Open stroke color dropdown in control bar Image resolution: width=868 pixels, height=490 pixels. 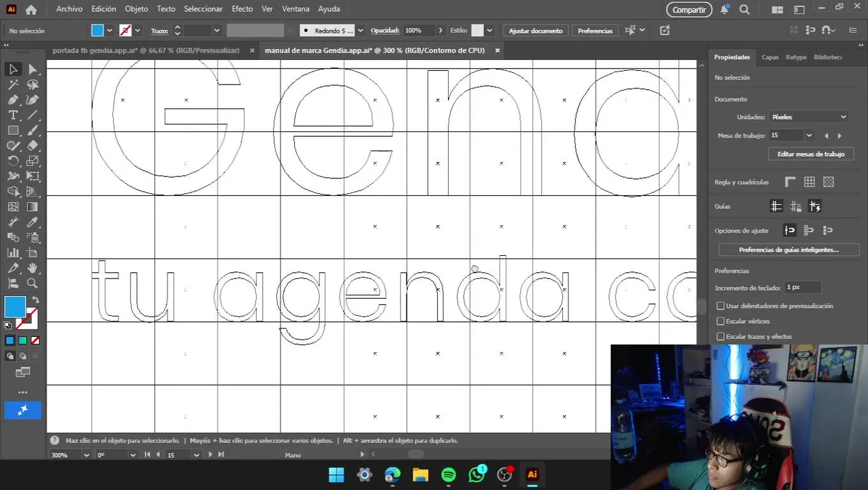tap(138, 31)
